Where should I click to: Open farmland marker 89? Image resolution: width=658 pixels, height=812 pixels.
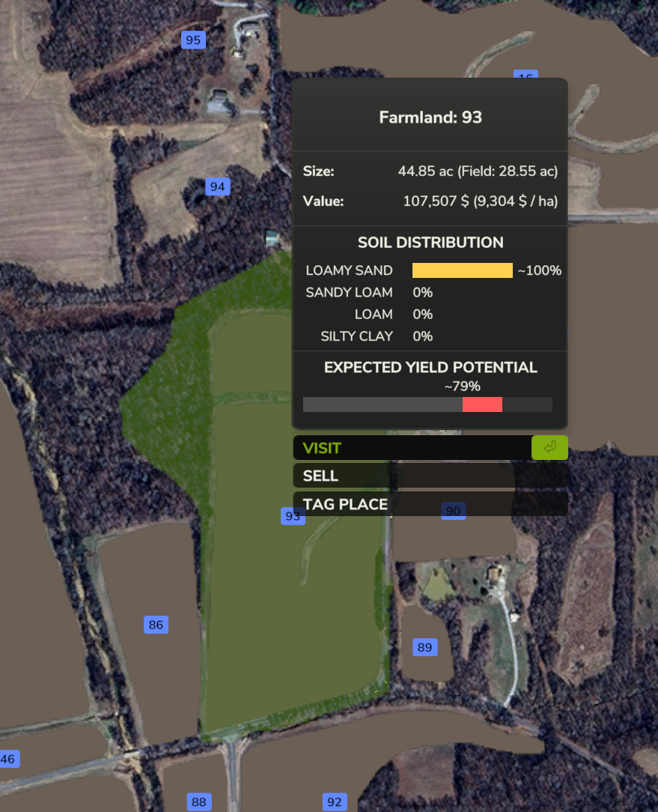pyautogui.click(x=424, y=647)
